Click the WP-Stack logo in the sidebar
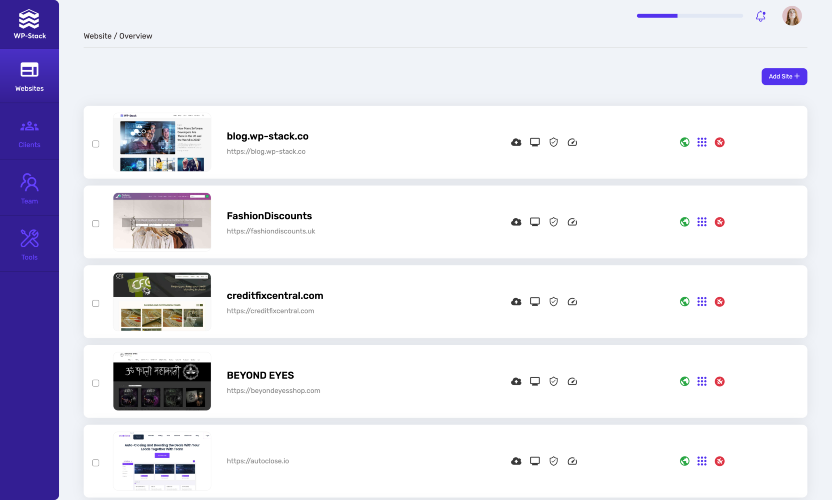The width and height of the screenshot is (832, 500). coord(29,24)
